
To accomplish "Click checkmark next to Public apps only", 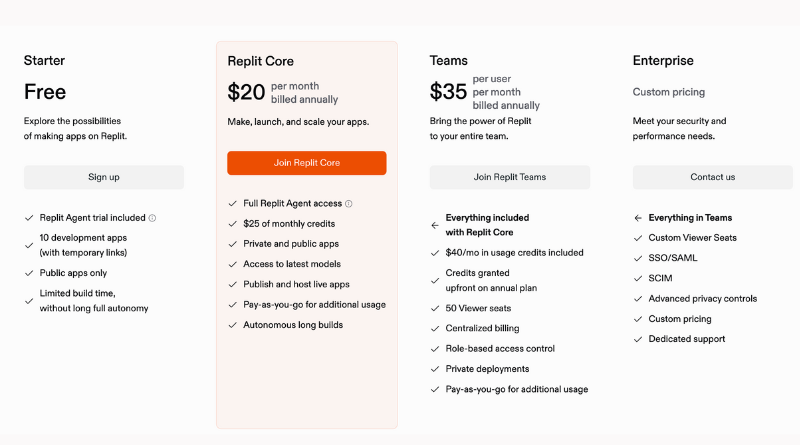I will 29,273.
